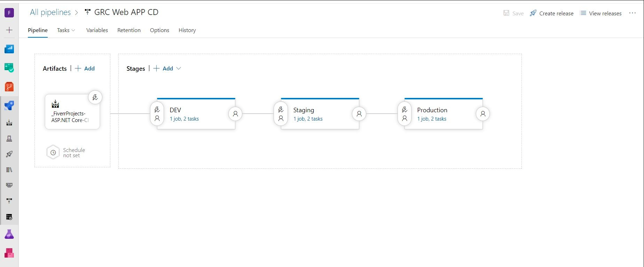Open DEV stage 1 job, 2 tasks link
The height and width of the screenshot is (267, 644).
pos(184,119)
